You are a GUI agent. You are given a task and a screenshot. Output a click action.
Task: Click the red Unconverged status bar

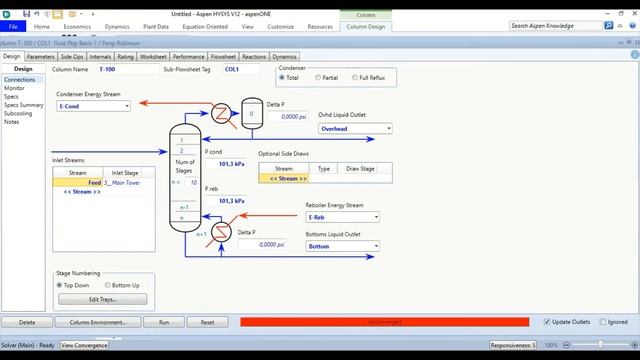[384, 322]
